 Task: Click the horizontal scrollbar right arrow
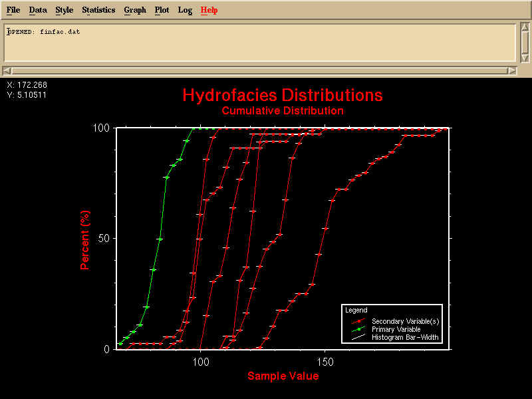[x=511, y=71]
